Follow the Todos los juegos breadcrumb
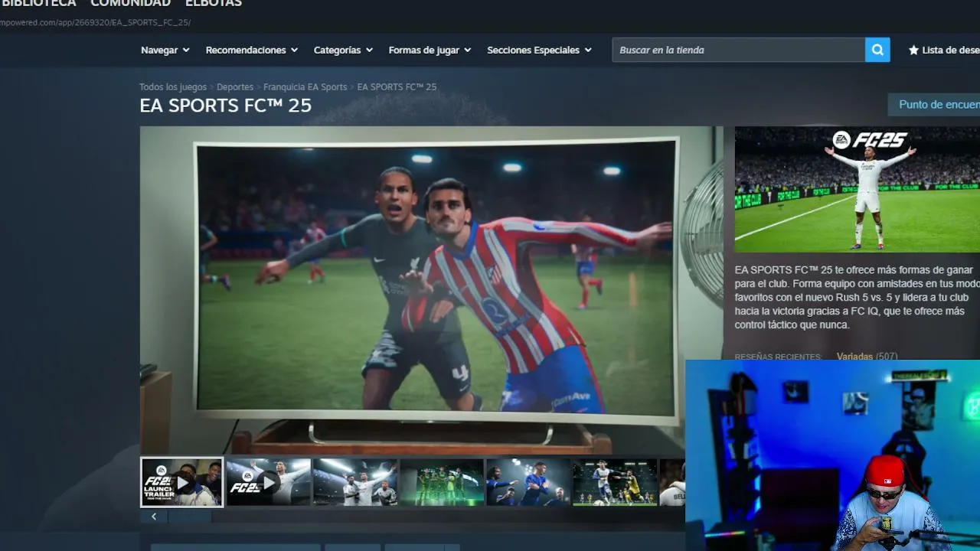980x551 pixels. coord(173,87)
